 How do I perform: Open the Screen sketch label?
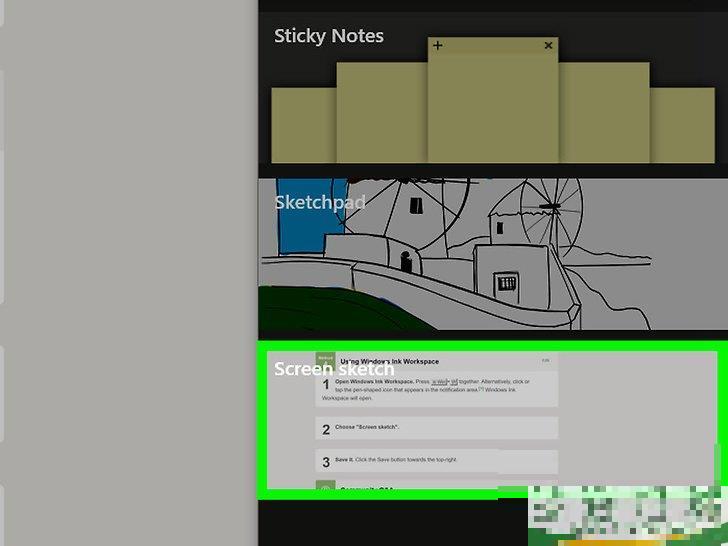point(334,369)
